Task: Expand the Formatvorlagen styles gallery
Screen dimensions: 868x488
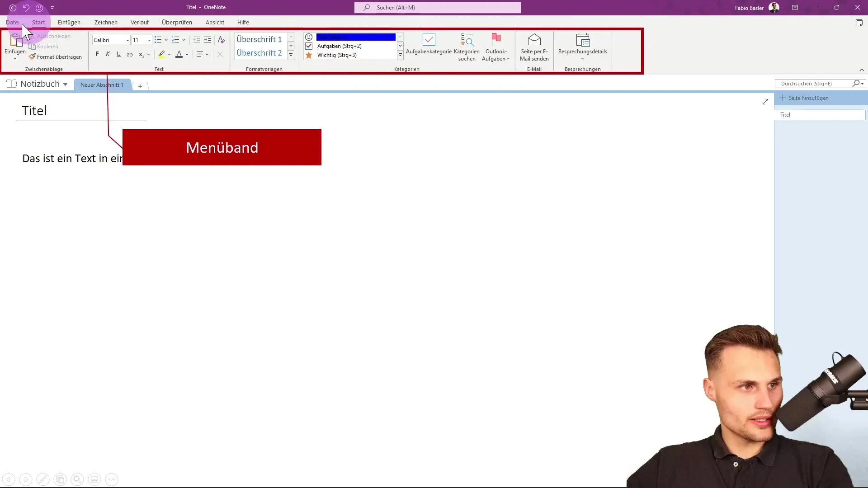Action: pyautogui.click(x=291, y=55)
